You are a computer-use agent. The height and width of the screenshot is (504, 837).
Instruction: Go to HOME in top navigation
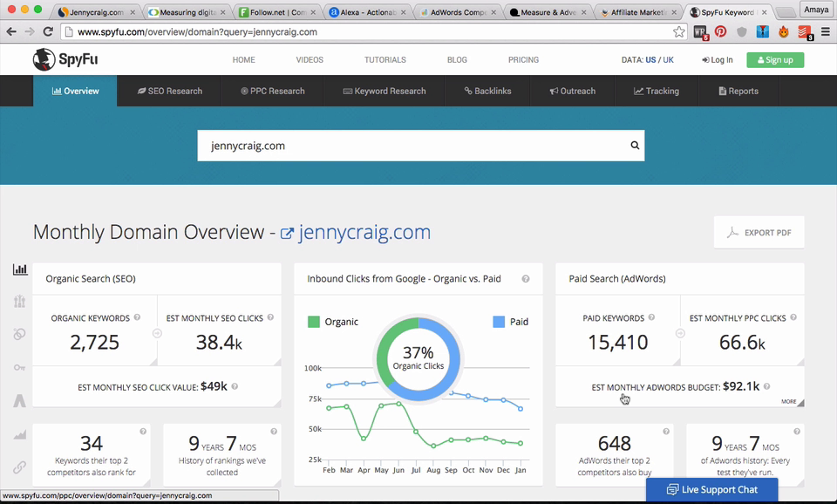click(x=244, y=60)
